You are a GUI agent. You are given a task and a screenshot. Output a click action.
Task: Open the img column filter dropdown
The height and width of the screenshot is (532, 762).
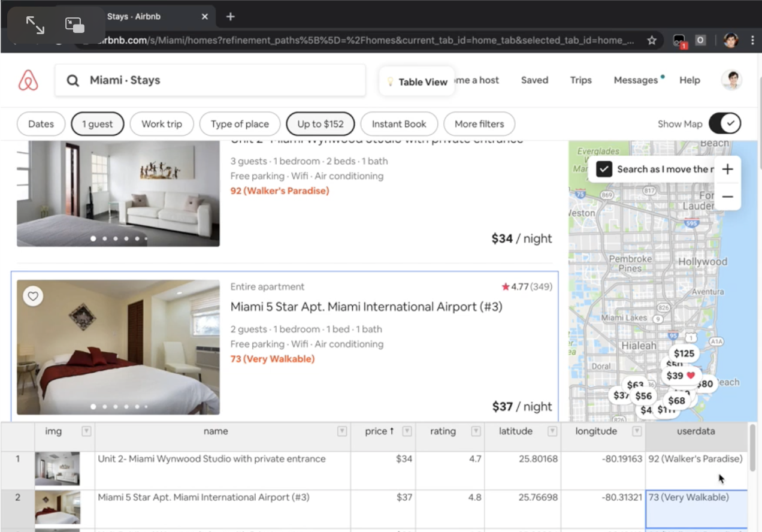86,431
